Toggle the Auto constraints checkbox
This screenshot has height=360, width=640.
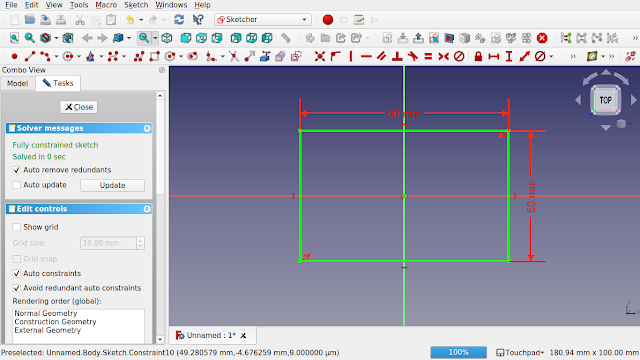pos(16,273)
